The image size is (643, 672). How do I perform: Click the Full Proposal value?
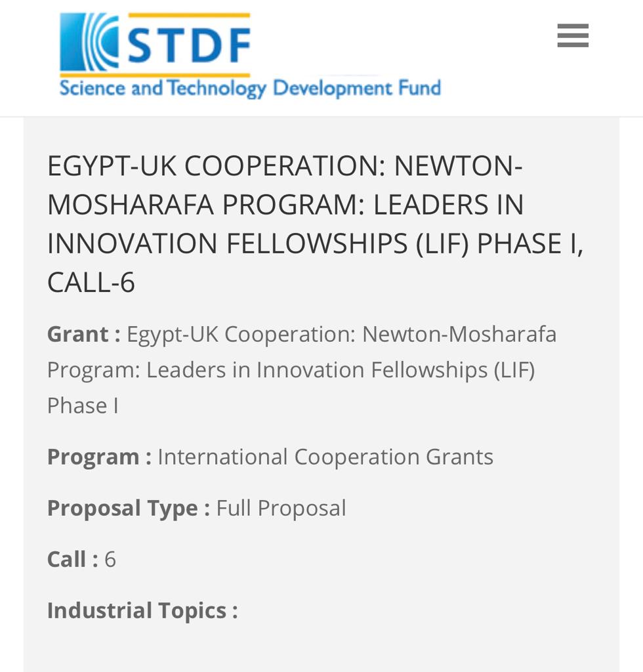coord(281,508)
